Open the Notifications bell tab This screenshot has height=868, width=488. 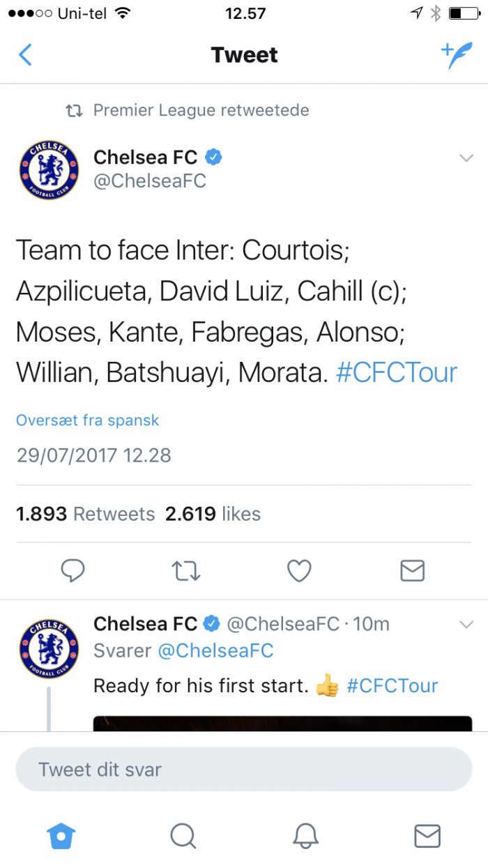tap(305, 835)
